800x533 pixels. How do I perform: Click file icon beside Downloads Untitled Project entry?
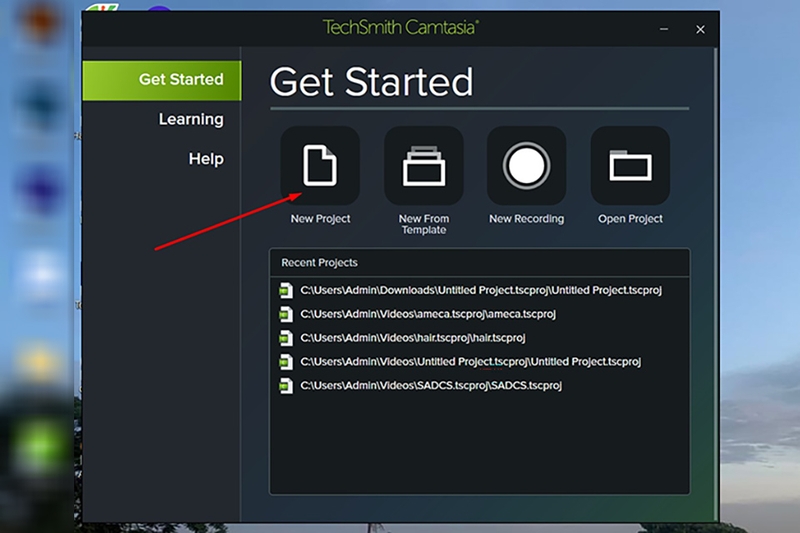coord(286,290)
